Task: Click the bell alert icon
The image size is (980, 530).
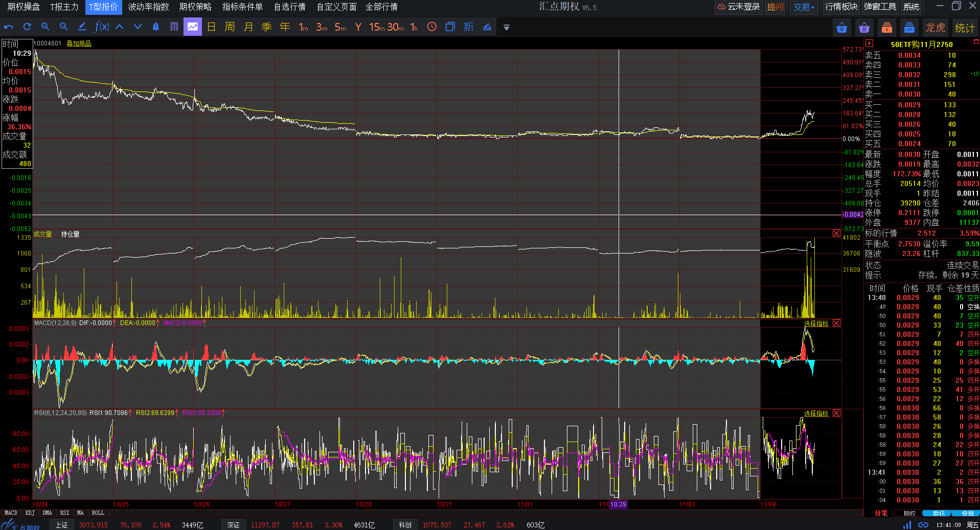Action: [x=156, y=27]
